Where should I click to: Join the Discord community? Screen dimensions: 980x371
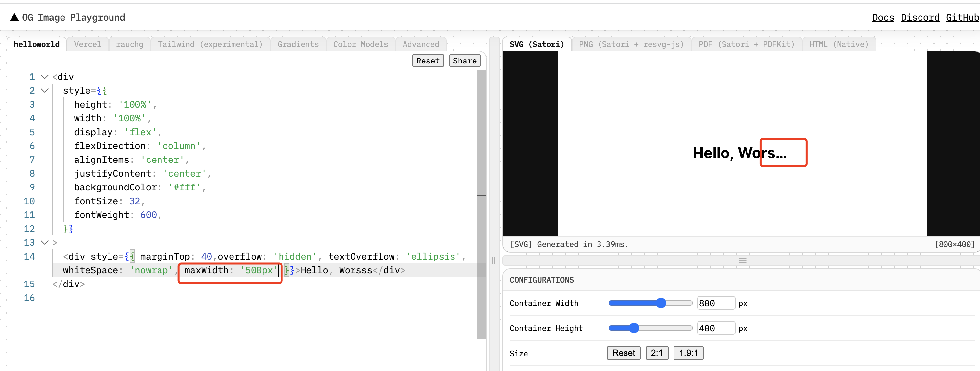point(920,17)
